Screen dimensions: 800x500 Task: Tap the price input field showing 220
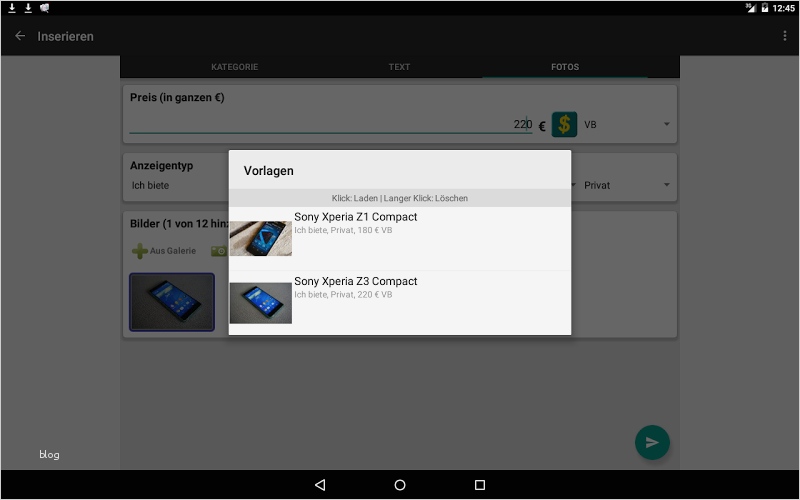(x=331, y=124)
